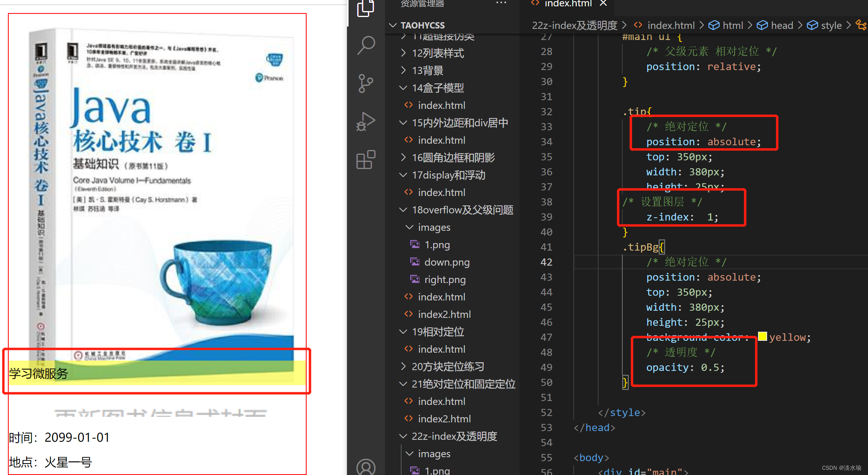This screenshot has height=475, width=868.
Task: Open index.html under 14盒子模型
Action: pyautogui.click(x=442, y=105)
